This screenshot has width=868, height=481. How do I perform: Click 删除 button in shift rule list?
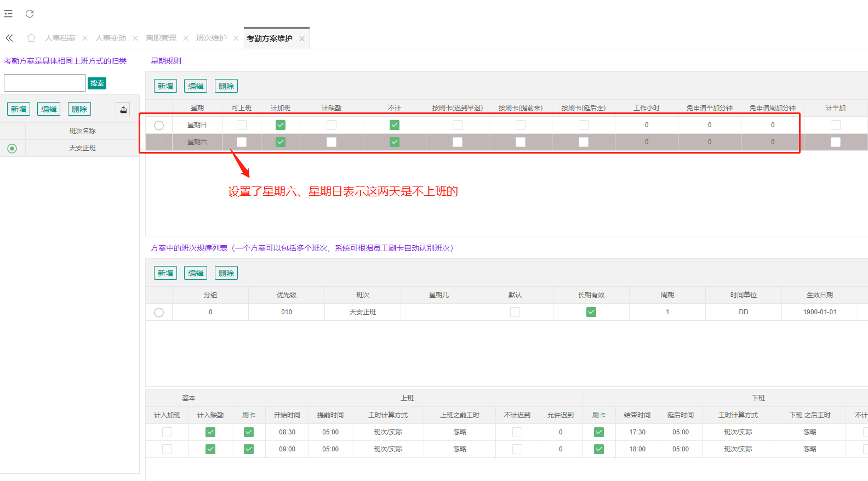(x=226, y=273)
